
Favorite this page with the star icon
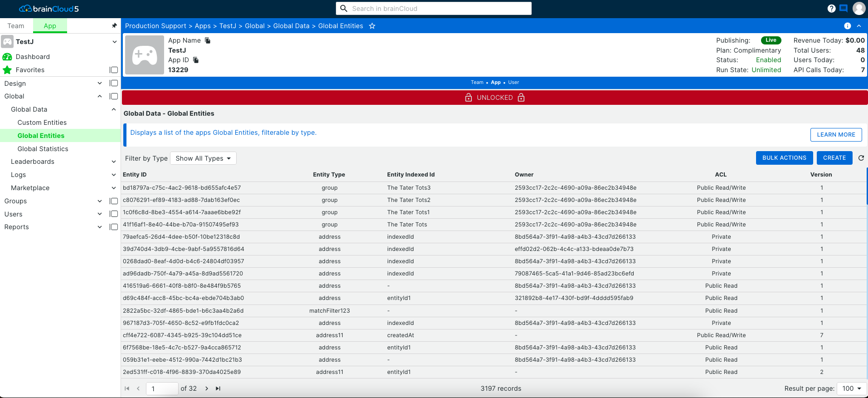(372, 26)
